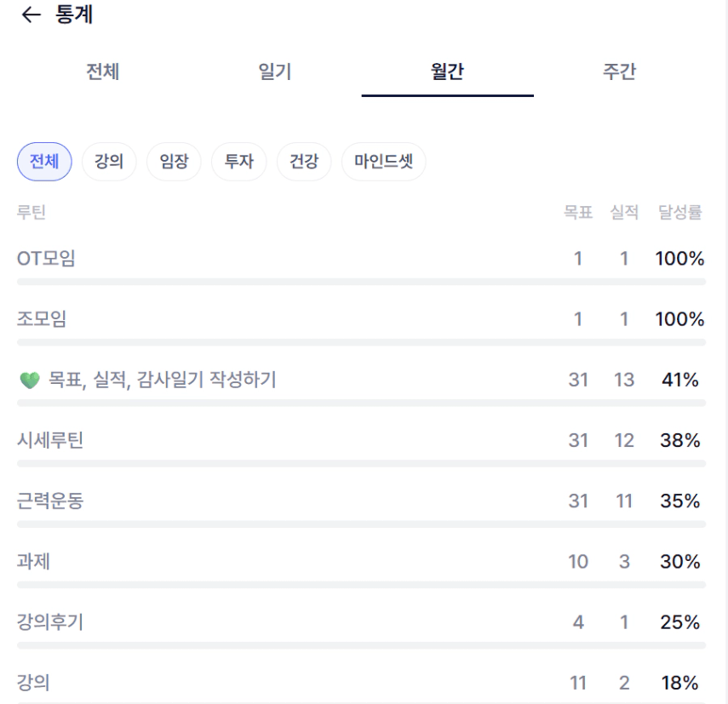Screen dimensions: 728x704
Task: Choose the 건강 filter chip
Action: tap(304, 162)
